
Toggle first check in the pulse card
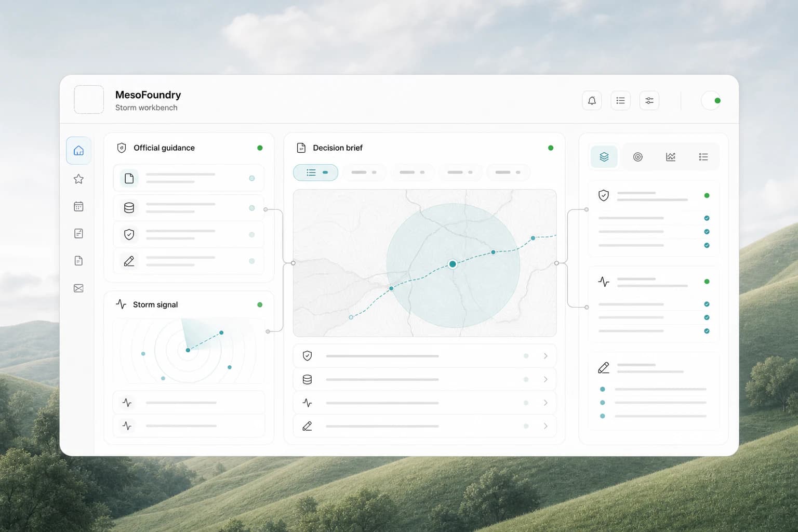coord(707,304)
